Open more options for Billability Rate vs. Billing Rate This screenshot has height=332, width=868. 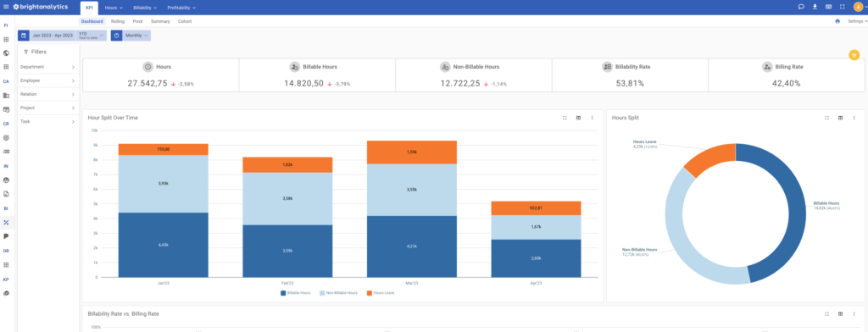click(854, 313)
